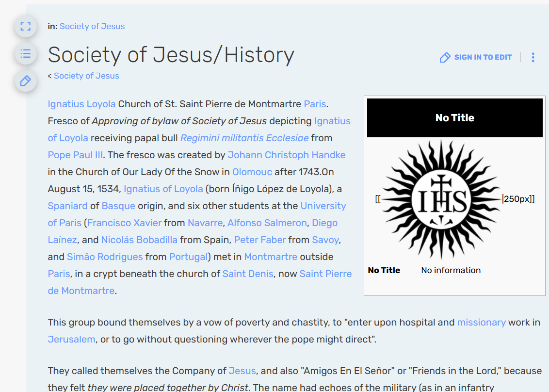Click the black No Title infobox header

(455, 118)
